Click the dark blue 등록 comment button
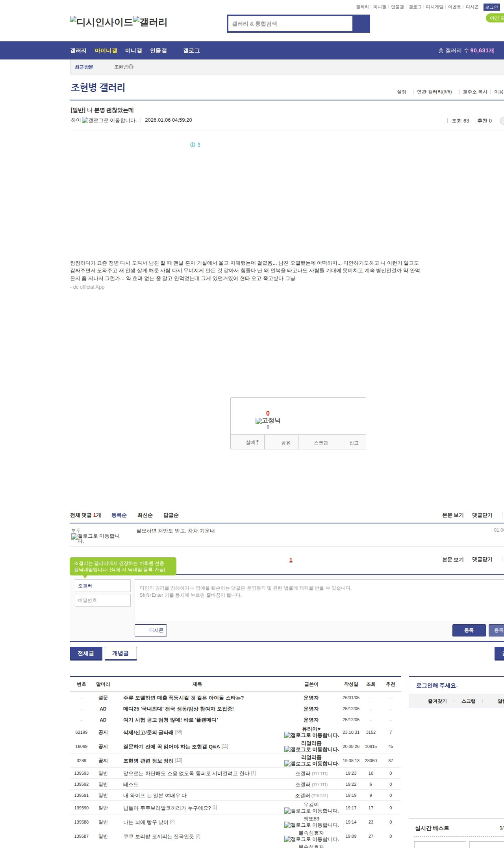This screenshot has width=504, height=848. (469, 630)
